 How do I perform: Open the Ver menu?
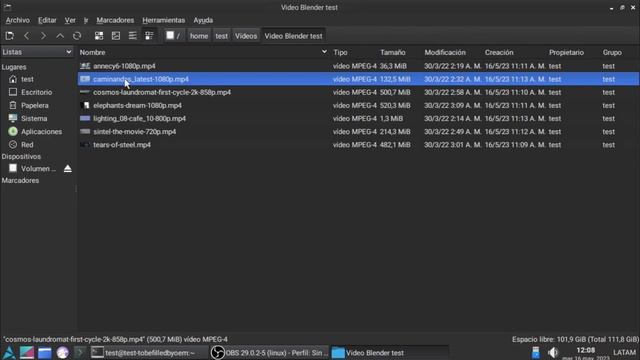pyautogui.click(x=70, y=20)
